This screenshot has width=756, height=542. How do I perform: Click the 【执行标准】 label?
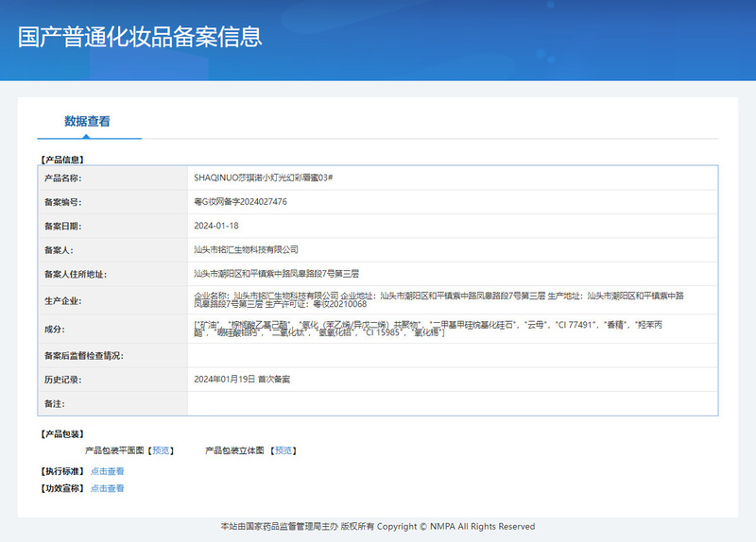tap(62, 471)
